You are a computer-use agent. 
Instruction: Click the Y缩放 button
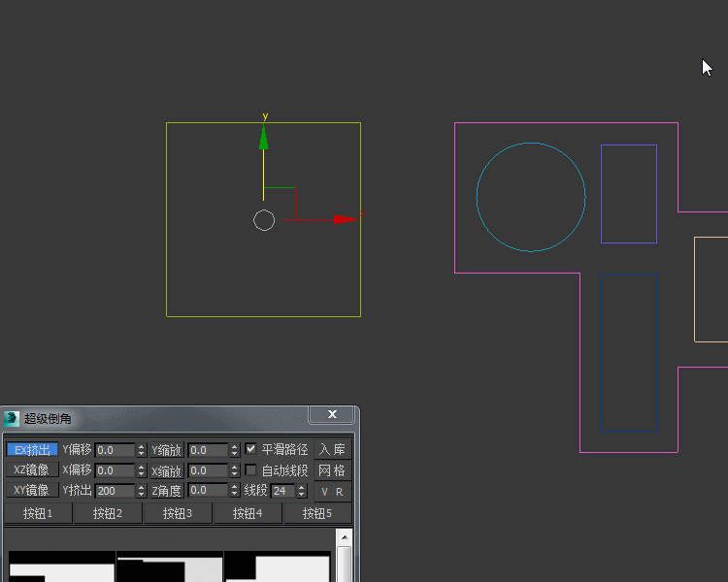click(x=166, y=450)
